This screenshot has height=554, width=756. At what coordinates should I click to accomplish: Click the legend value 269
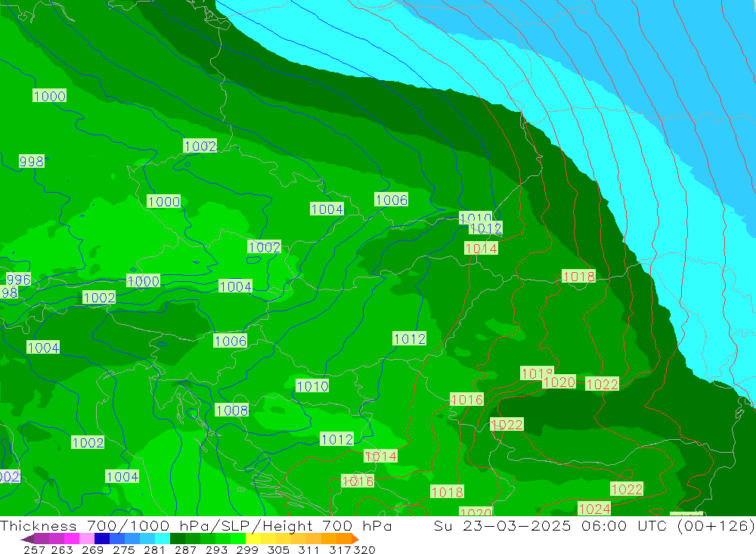click(x=91, y=549)
